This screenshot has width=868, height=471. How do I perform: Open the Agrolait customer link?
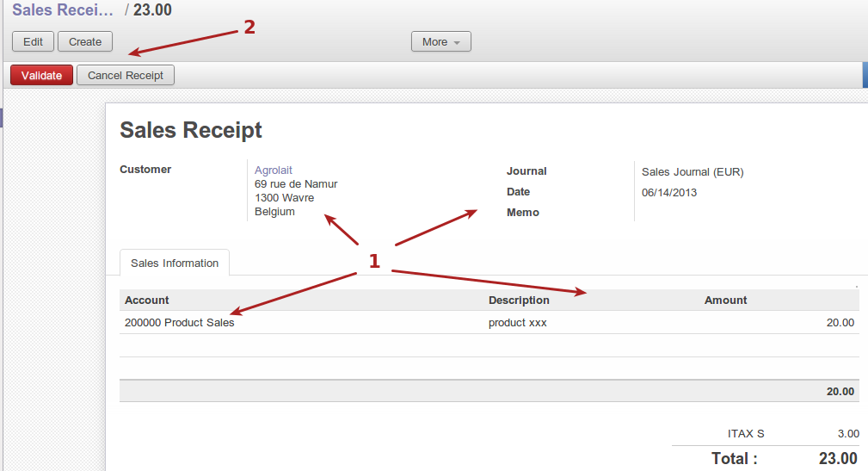click(274, 170)
